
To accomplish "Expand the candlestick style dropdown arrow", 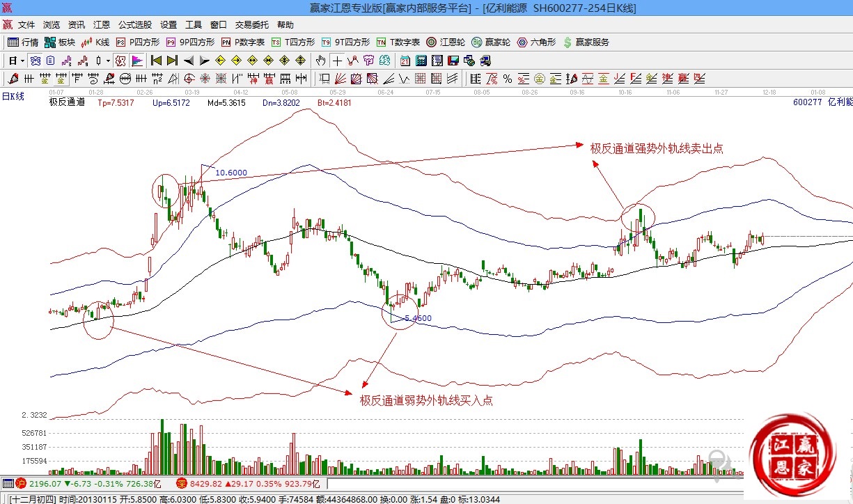I will click(107, 61).
